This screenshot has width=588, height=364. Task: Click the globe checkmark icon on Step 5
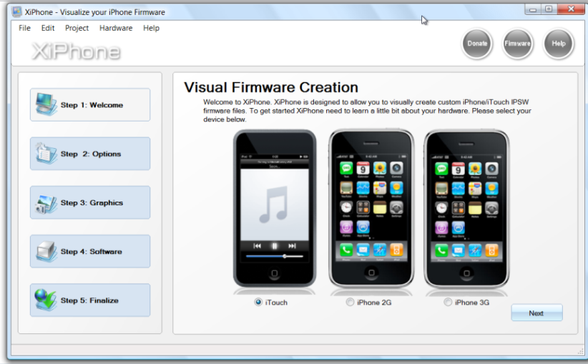pyautogui.click(x=45, y=300)
